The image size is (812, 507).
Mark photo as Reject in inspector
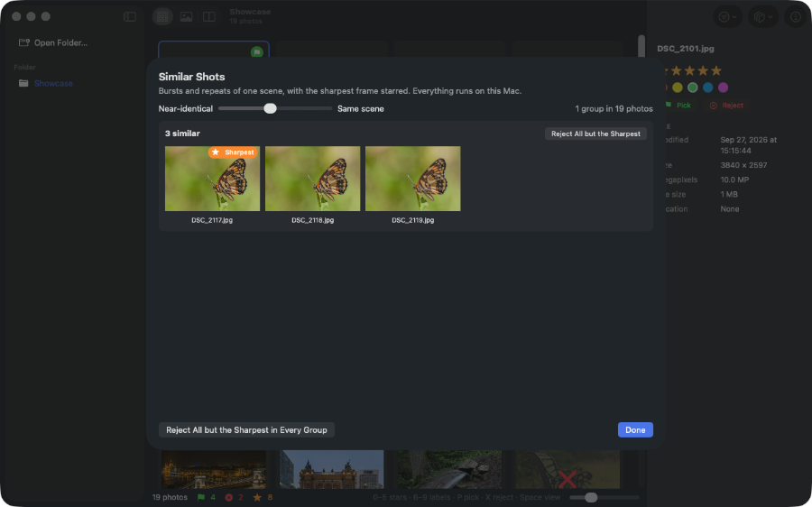(x=726, y=106)
